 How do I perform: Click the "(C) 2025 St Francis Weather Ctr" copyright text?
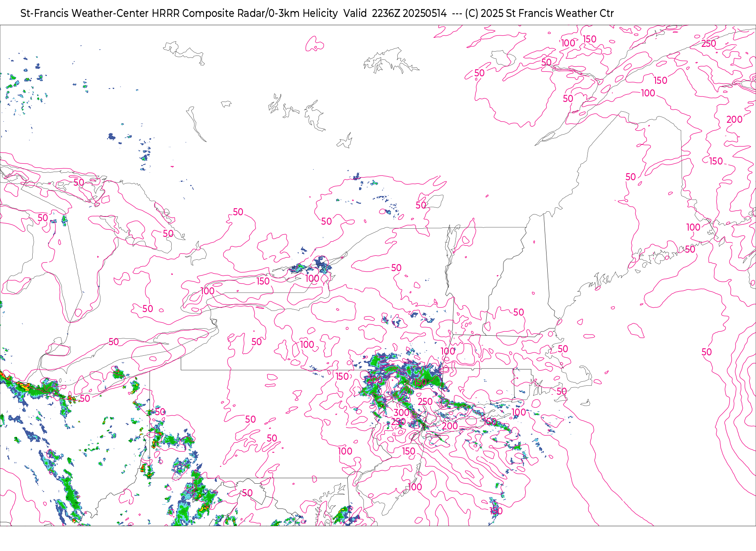(539, 13)
